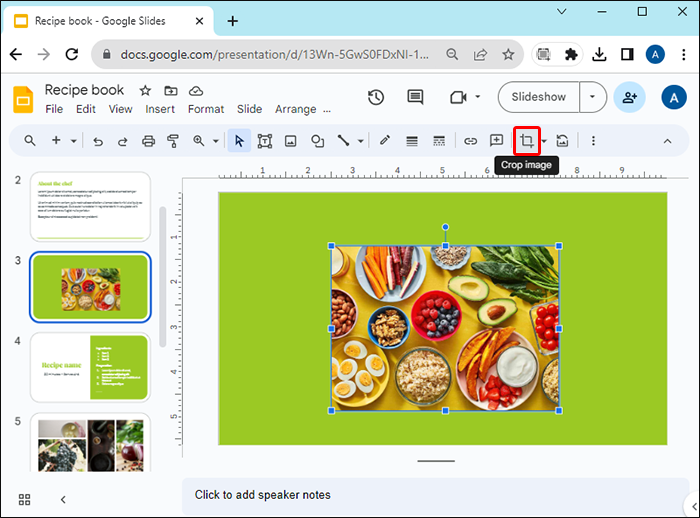Viewport: 700px width, 518px height.
Task: Switch to grid view
Action: 25,499
